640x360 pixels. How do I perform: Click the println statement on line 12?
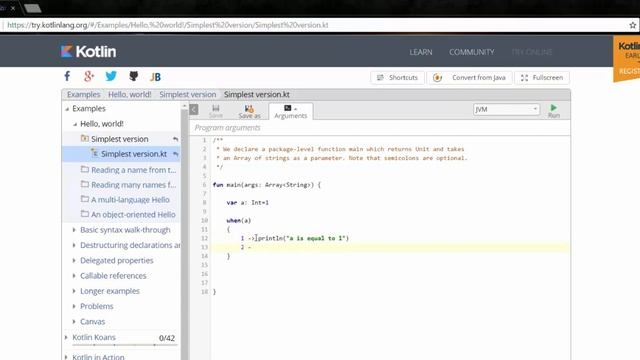point(303,238)
